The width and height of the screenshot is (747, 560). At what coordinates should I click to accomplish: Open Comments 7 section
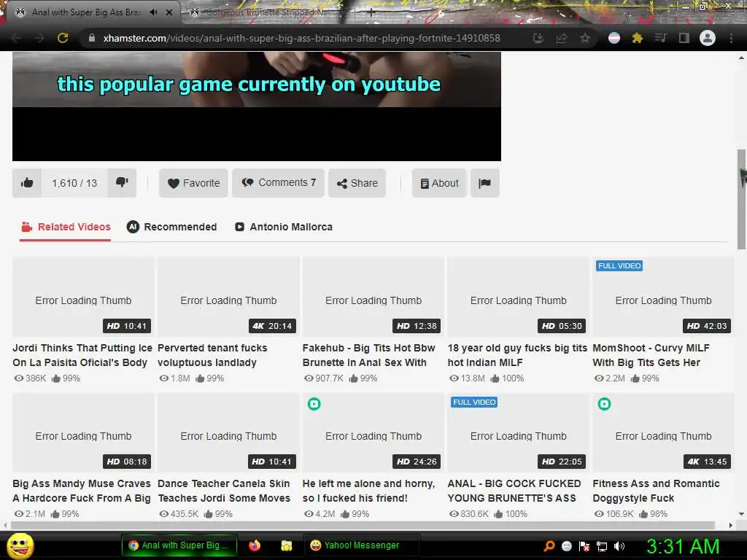tap(278, 183)
